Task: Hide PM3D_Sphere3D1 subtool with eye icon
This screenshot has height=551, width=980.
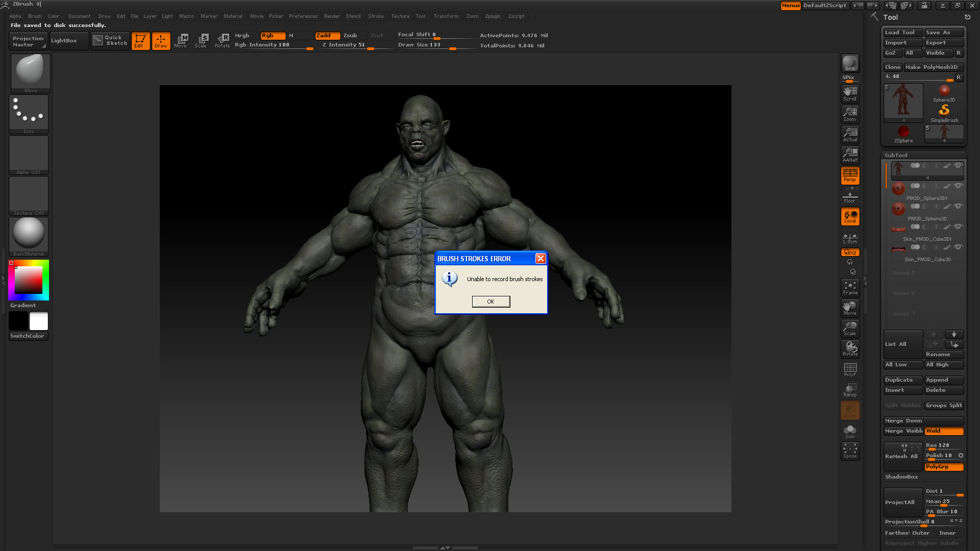Action: pyautogui.click(x=958, y=186)
